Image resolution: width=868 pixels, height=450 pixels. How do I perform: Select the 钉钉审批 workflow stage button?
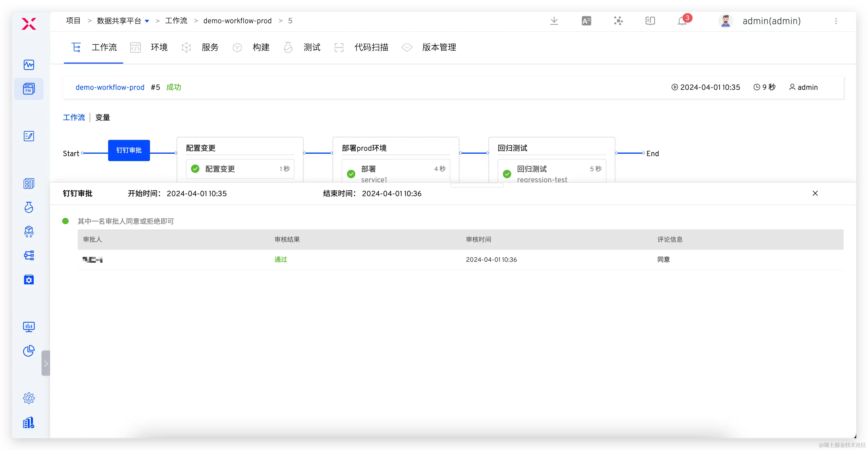129,150
